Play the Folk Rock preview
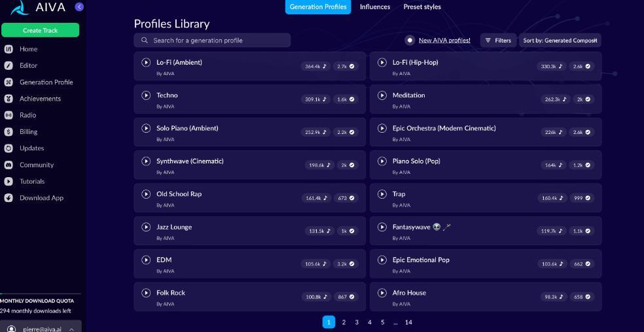Image resolution: width=644 pixels, height=332 pixels. pos(146,293)
